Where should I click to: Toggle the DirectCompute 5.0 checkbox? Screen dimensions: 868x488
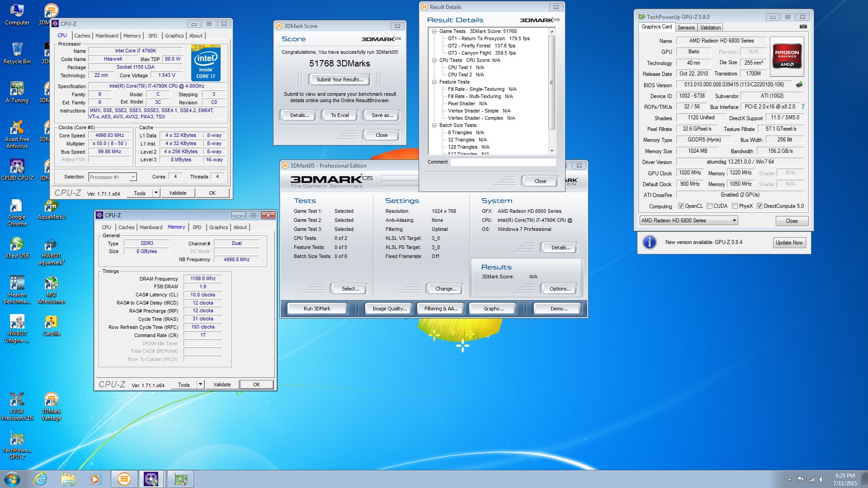point(760,206)
